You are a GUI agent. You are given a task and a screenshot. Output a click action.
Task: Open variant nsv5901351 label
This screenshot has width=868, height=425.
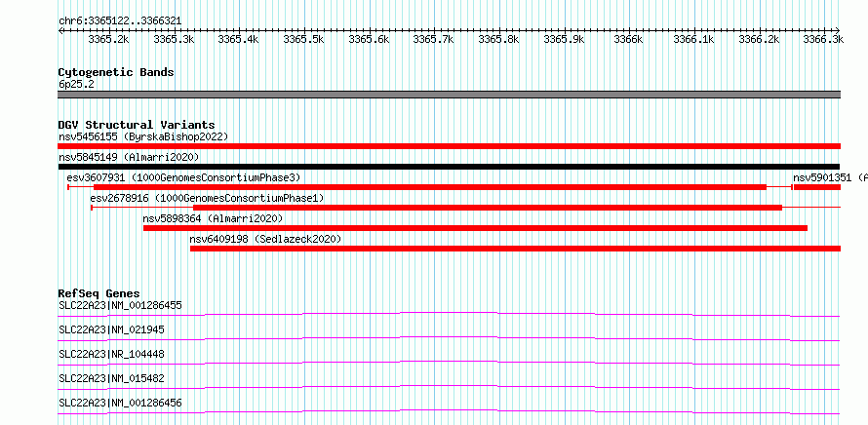pyautogui.click(x=829, y=177)
